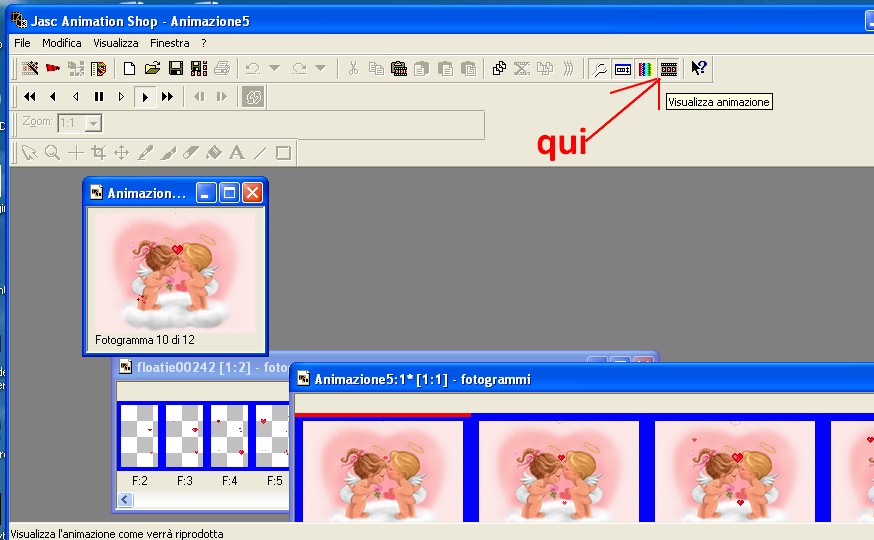Click the Duplicate selected frames icon
This screenshot has height=540, width=874.
coord(499,69)
